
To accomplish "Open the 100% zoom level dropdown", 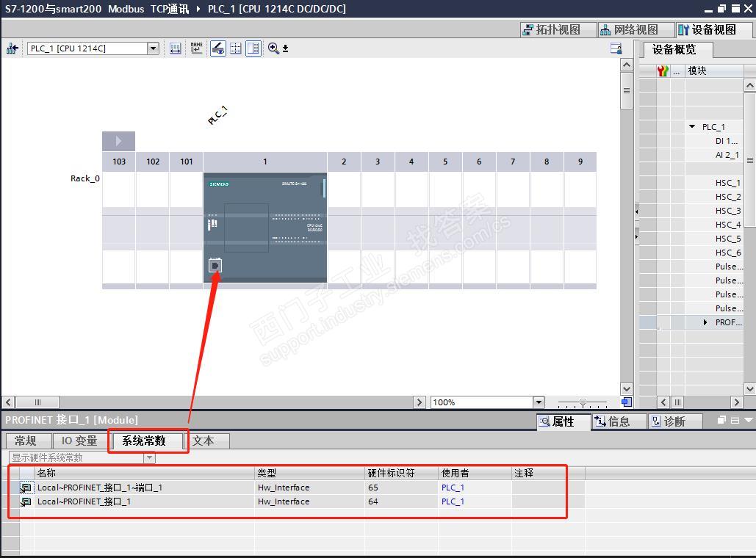I will point(539,402).
